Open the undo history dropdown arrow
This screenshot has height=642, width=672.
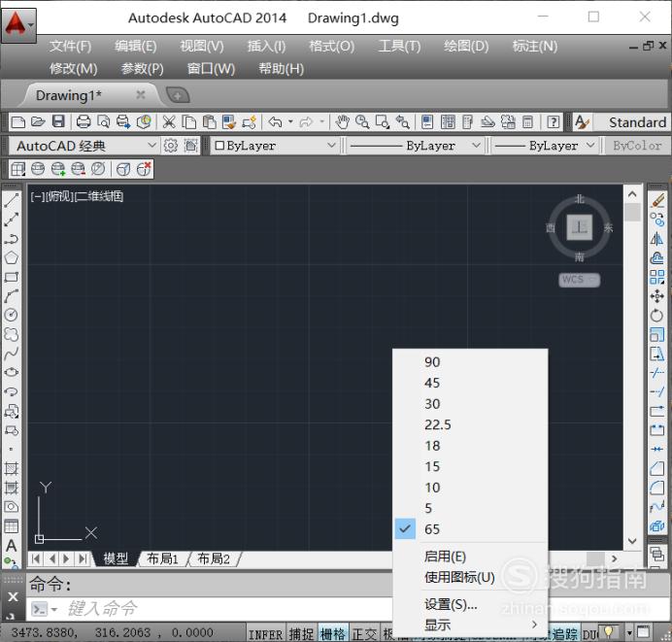point(290,122)
